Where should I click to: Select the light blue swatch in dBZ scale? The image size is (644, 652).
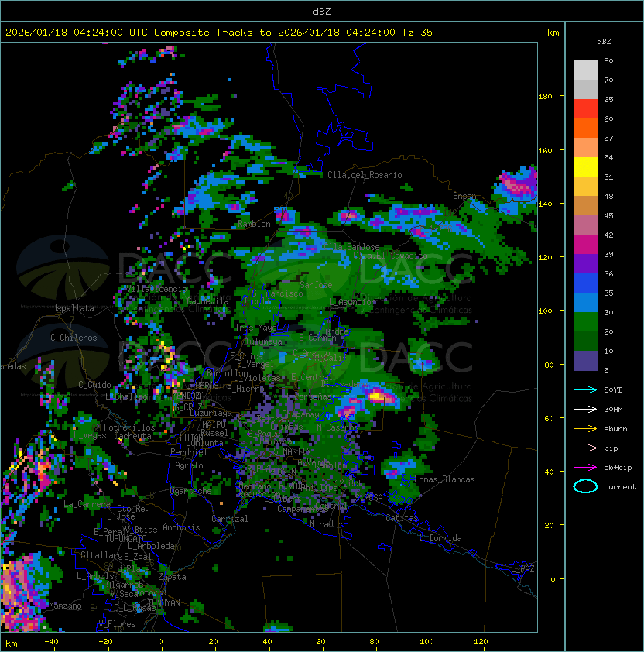(585, 303)
